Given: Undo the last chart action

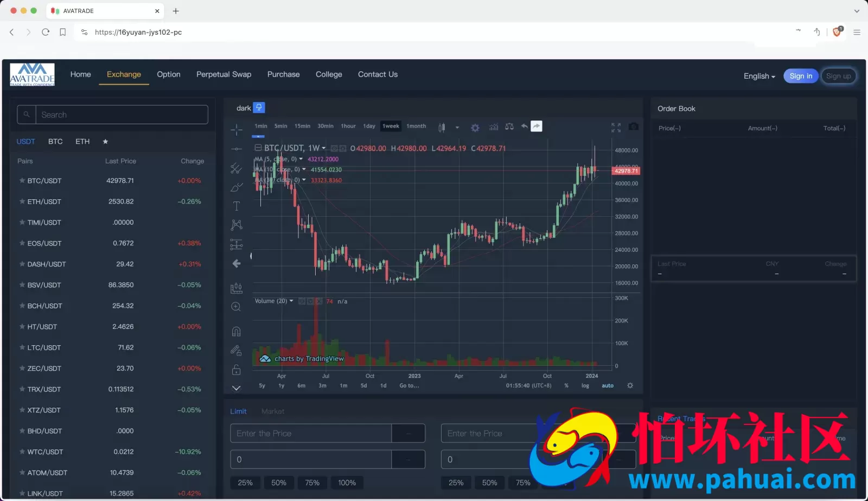Looking at the screenshot, I should tap(524, 126).
